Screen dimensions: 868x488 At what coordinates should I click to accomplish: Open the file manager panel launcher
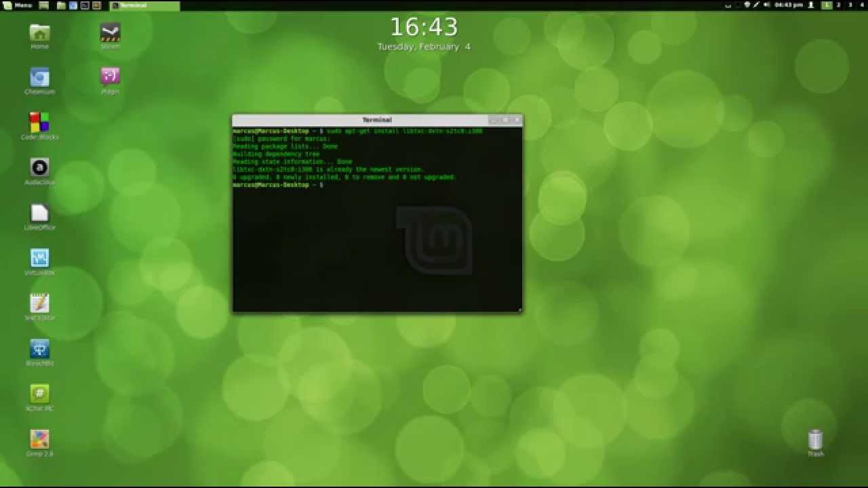click(61, 5)
